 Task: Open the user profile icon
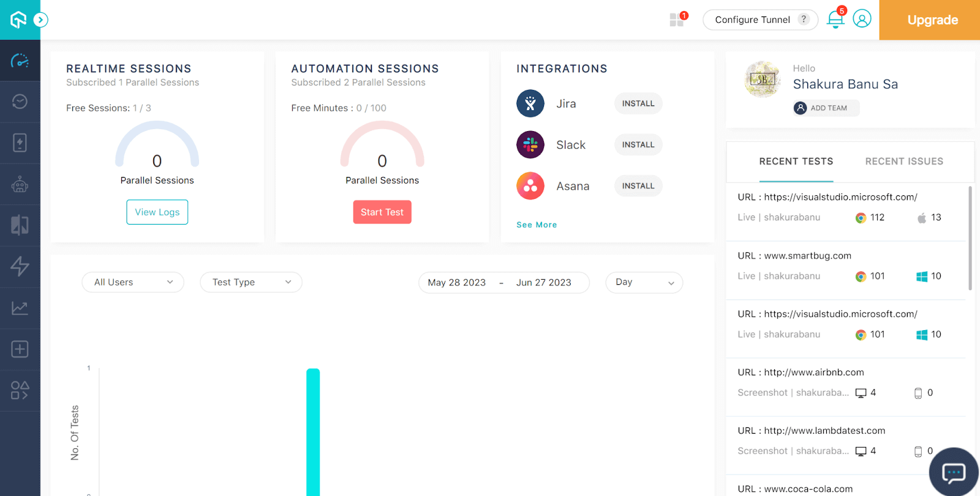[x=862, y=19]
